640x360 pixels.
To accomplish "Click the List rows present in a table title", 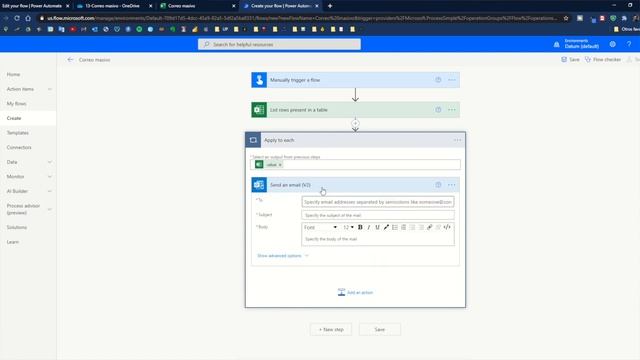I will point(299,110).
